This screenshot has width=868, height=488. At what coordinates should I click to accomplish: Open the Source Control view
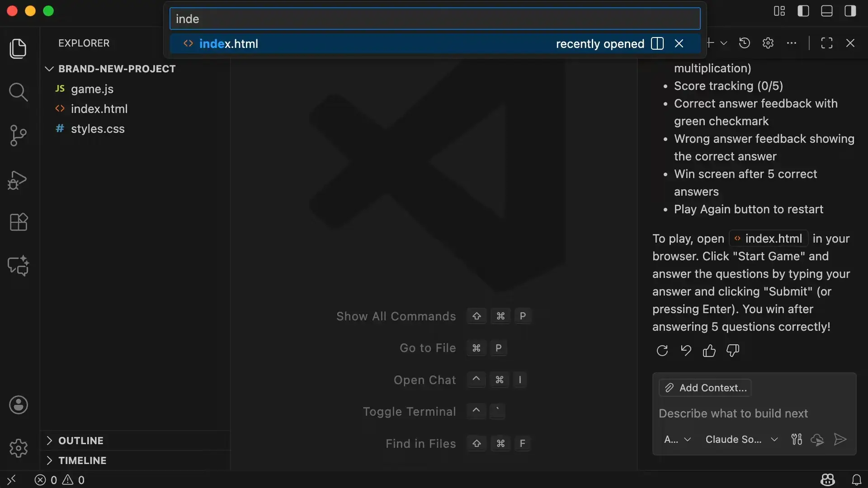click(x=18, y=136)
